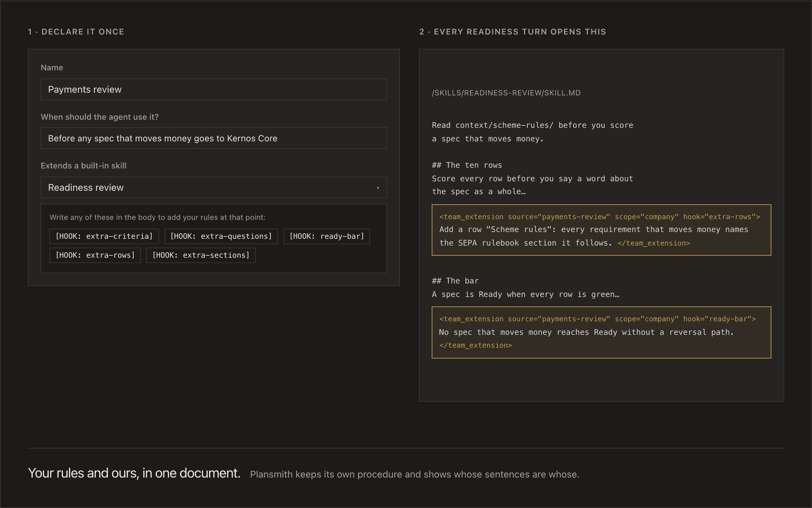Click the Name label above Payments review
Image resolution: width=812 pixels, height=508 pixels.
tap(52, 67)
